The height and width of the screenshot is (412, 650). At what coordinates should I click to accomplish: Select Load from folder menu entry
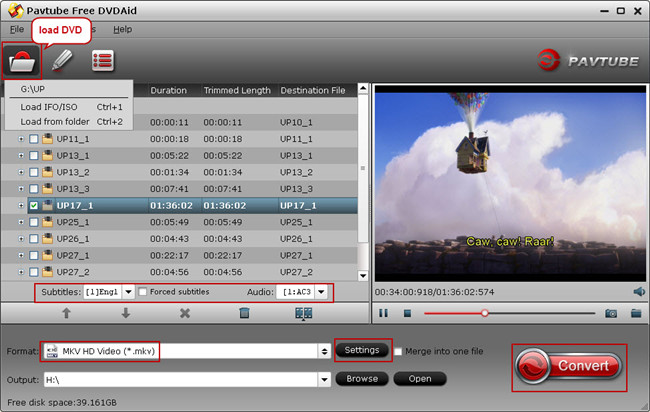(71, 122)
